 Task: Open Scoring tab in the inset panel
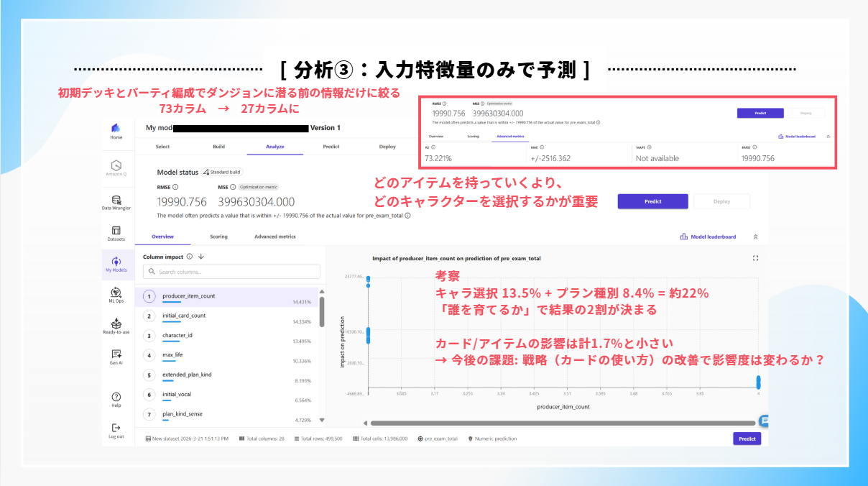473,136
